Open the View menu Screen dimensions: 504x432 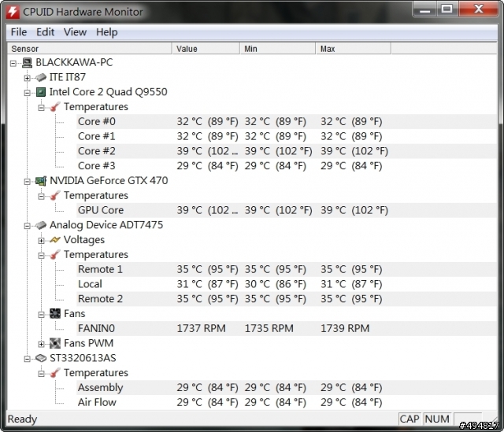[x=75, y=32]
